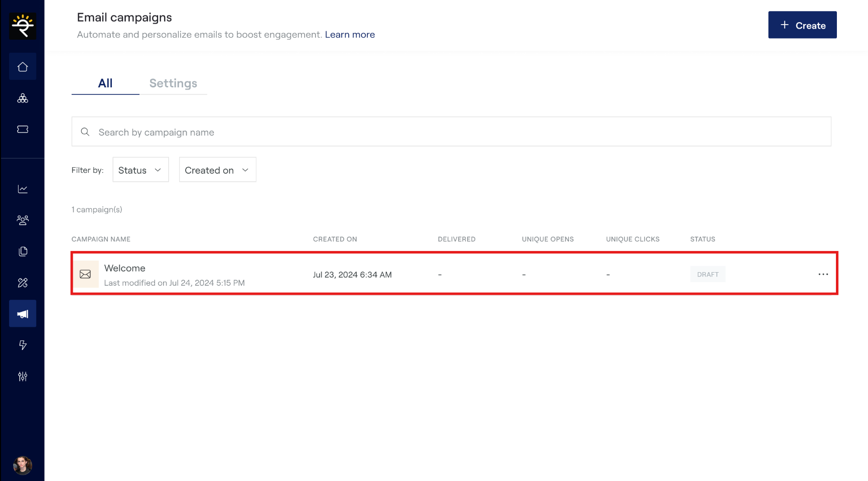Switch to the Settings tab
The height and width of the screenshot is (481, 868).
[x=173, y=83]
